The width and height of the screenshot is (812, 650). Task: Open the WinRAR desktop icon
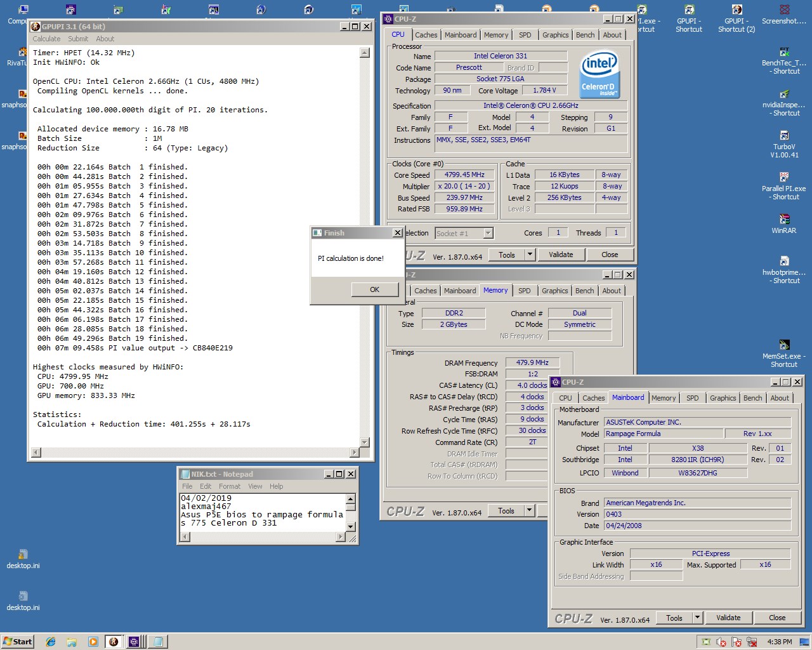[x=784, y=224]
